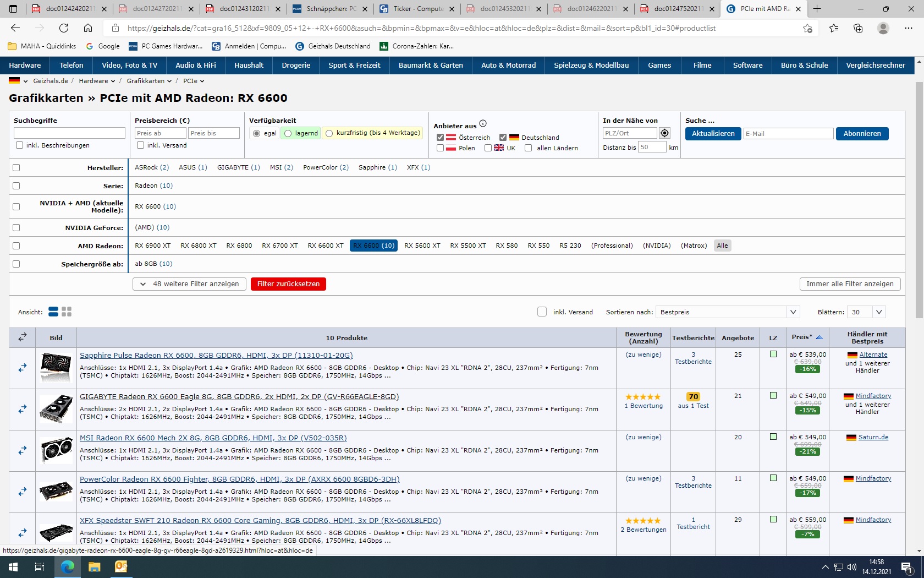Click compare arrows icon in table header
This screenshot has width=924, height=578.
point(23,337)
